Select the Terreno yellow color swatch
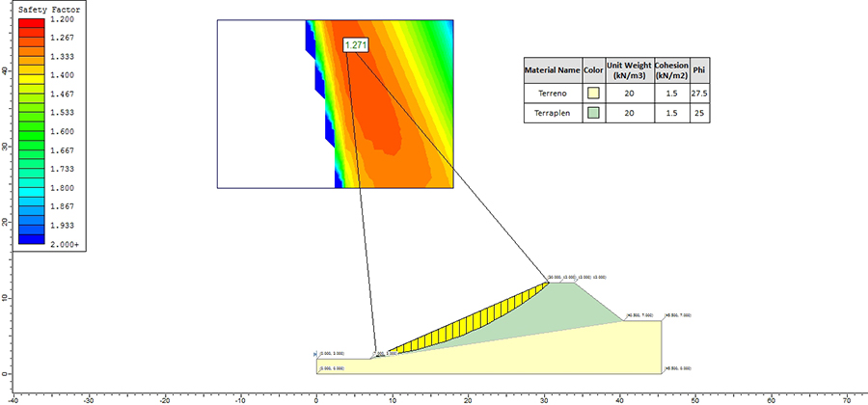 (593, 93)
